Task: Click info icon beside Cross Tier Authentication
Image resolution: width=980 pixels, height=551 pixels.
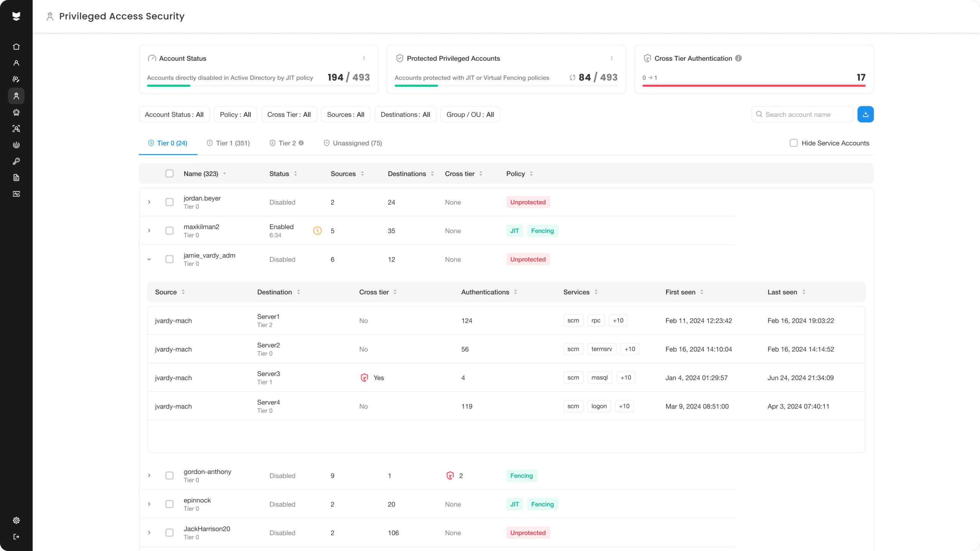Action: pos(738,58)
